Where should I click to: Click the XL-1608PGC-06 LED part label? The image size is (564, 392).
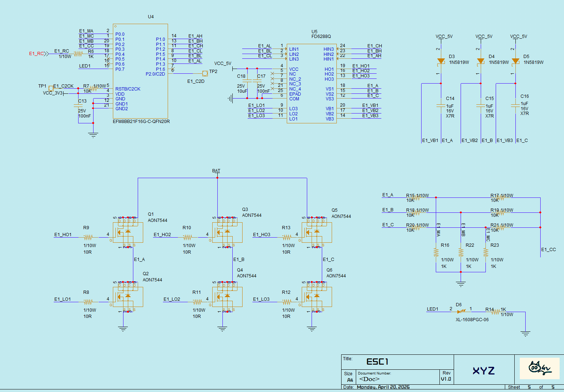(472, 320)
